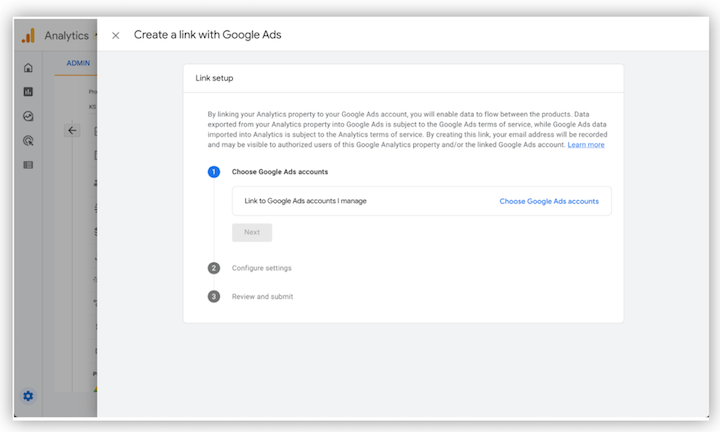Click the Admin gear icon

[28, 396]
